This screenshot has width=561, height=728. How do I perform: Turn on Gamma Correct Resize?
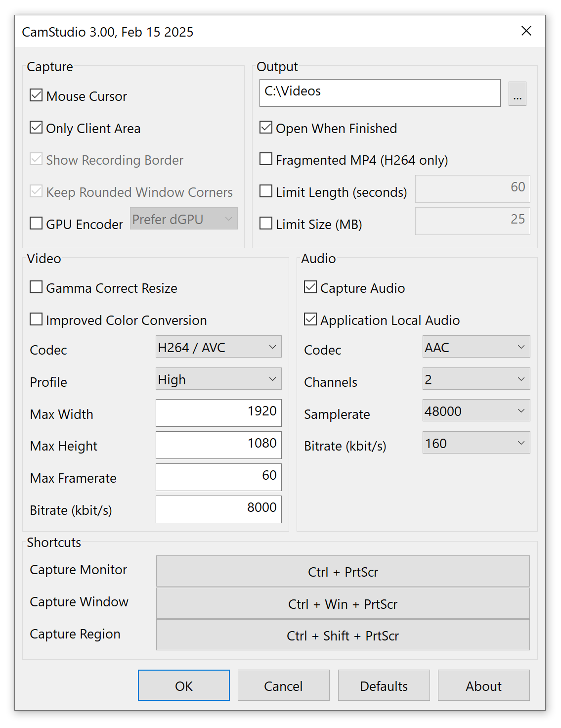36,287
